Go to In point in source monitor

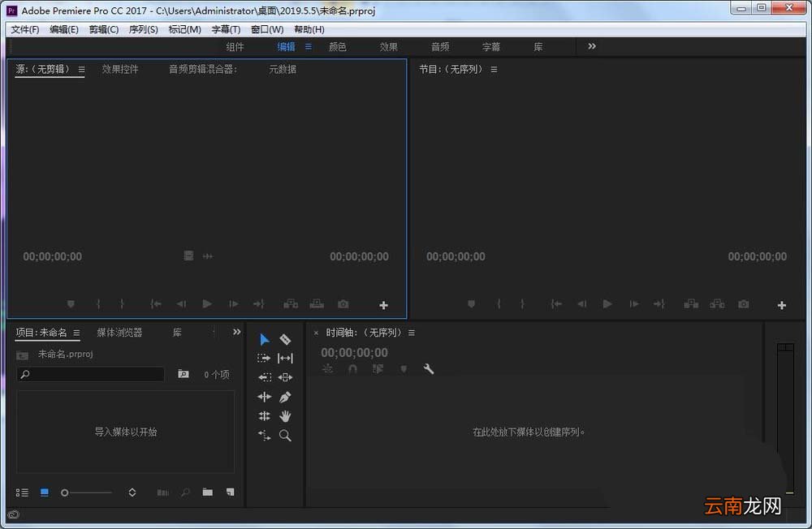(155, 303)
